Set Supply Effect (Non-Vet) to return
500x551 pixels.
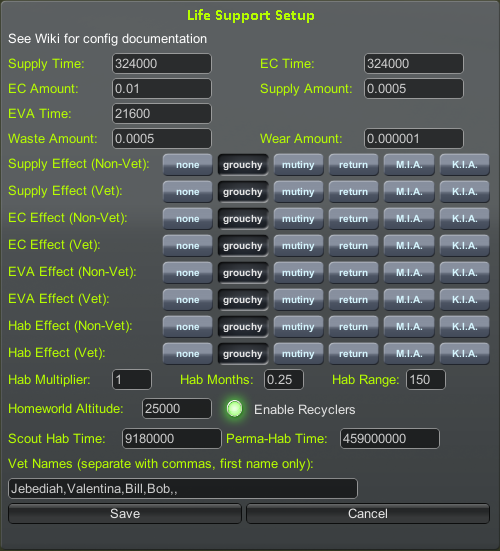pyautogui.click(x=353, y=164)
